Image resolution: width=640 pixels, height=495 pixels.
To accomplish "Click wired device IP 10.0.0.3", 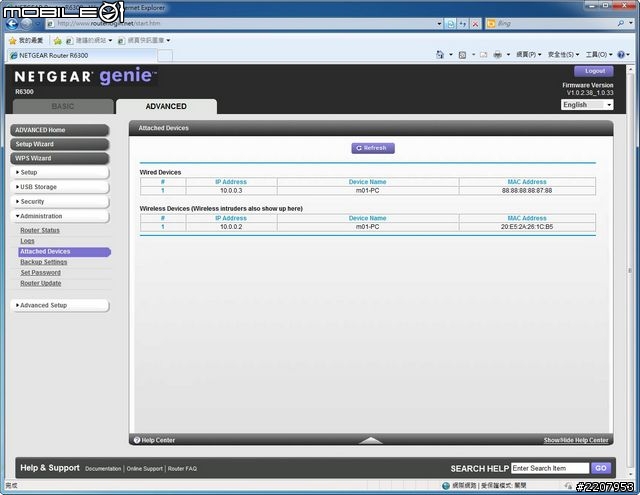I will tap(231, 191).
